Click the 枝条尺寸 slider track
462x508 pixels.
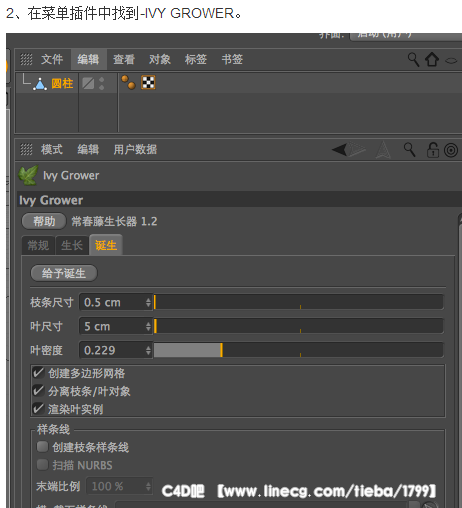299,302
